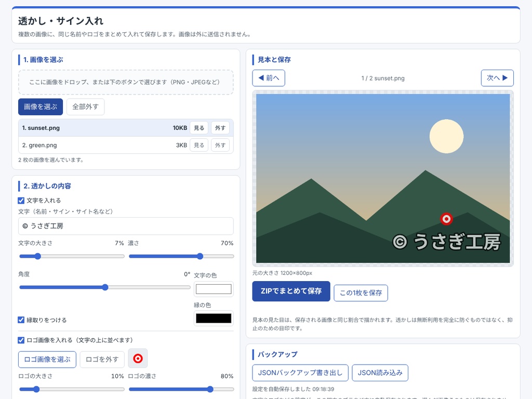
Task: Click ZIPでまとめて保存 button
Action: pyautogui.click(x=291, y=291)
